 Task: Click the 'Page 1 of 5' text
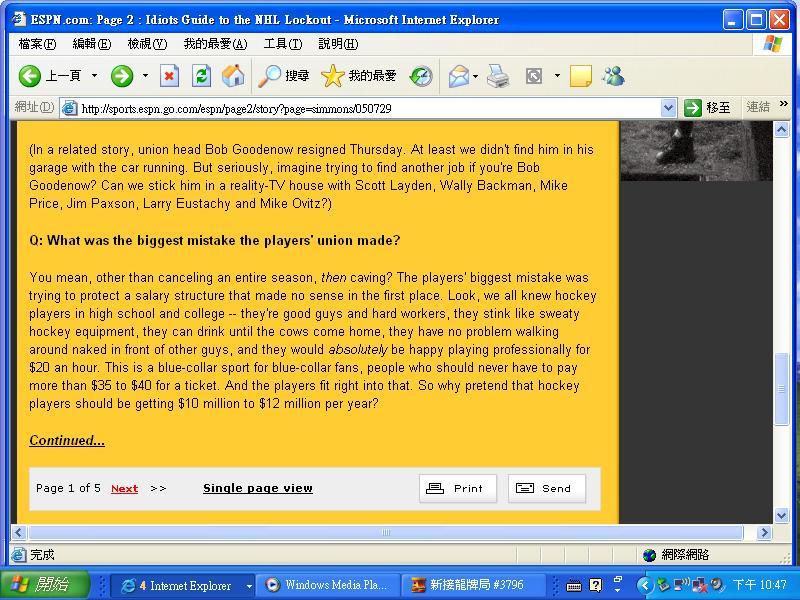(x=68, y=488)
